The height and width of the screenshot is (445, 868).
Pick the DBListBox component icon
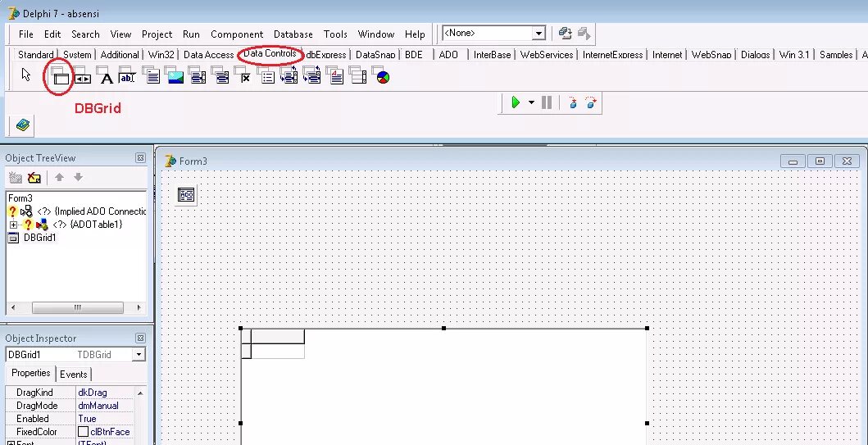tap(197, 76)
